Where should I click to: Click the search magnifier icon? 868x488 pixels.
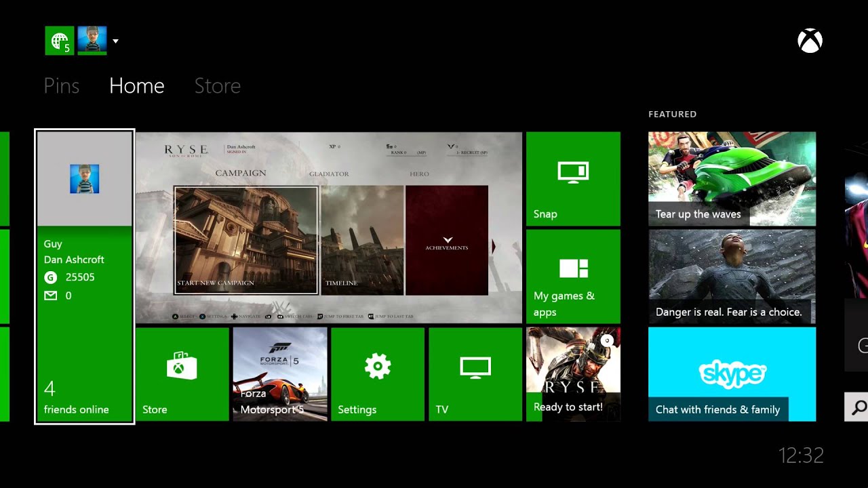(858, 407)
